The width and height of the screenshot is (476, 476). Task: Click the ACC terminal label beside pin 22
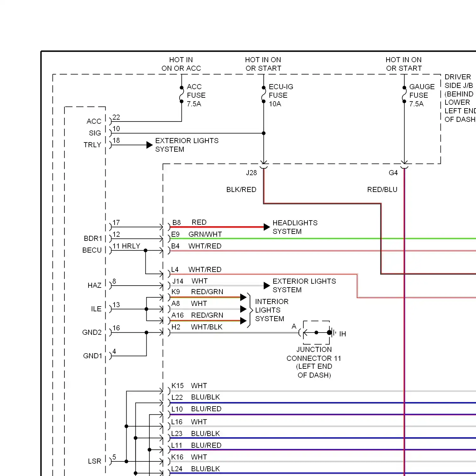point(94,121)
